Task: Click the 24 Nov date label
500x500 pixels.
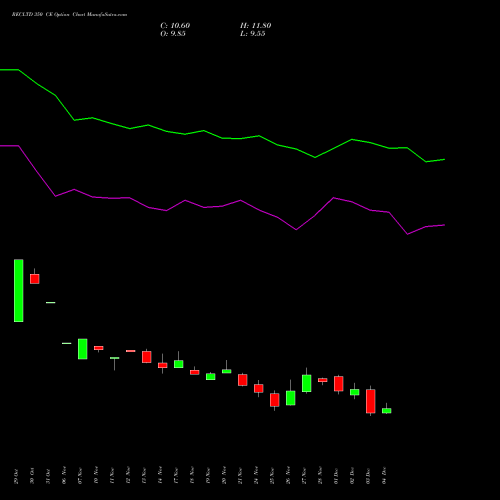Action: pos(256,475)
